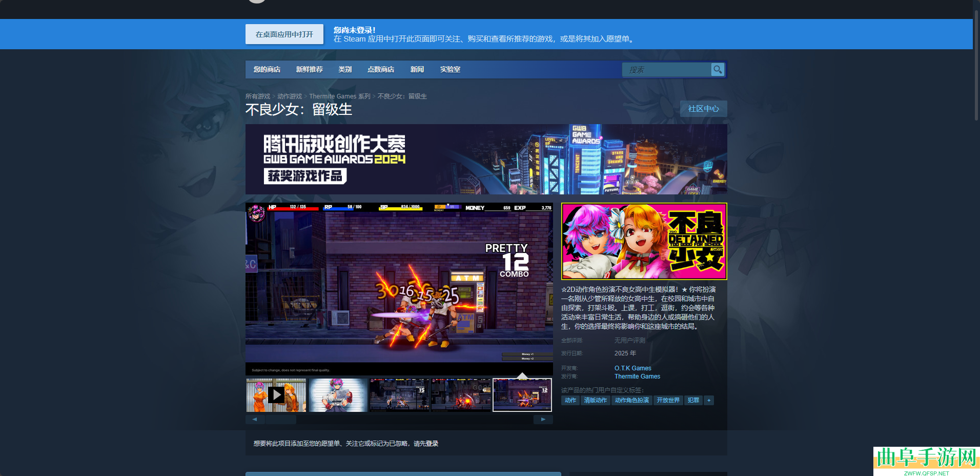Click the main gameplay screenshot
Image resolution: width=980 pixels, height=476 pixels.
point(399,289)
